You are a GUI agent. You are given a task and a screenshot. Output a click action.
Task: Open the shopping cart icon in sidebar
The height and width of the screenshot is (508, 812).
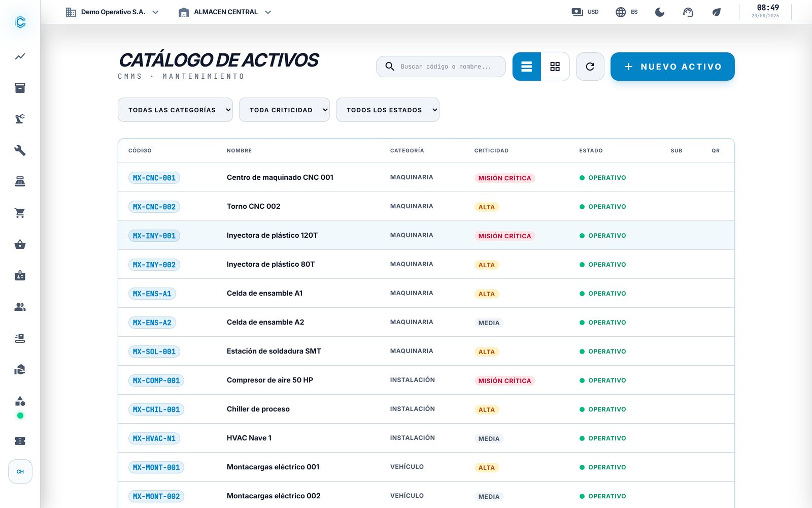pos(20,213)
